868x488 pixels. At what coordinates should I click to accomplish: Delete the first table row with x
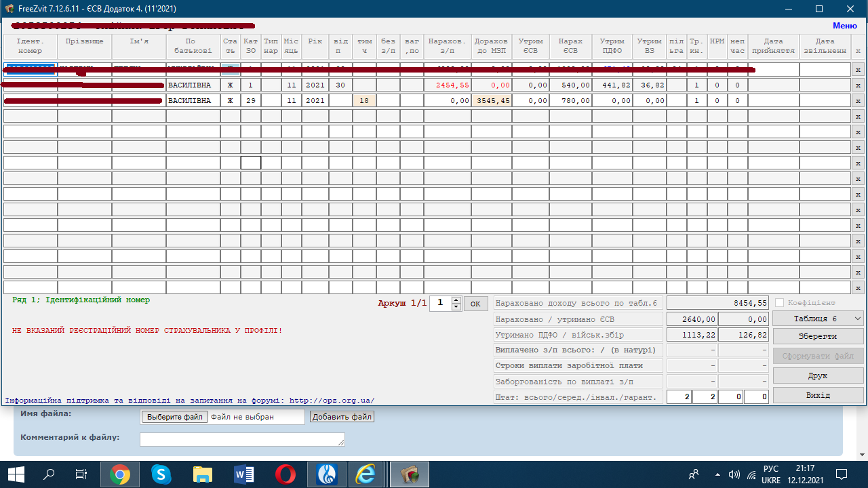857,70
